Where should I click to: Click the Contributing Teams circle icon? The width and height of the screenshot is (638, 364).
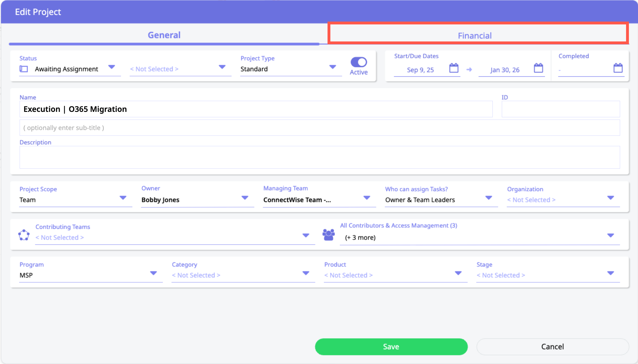tap(24, 235)
